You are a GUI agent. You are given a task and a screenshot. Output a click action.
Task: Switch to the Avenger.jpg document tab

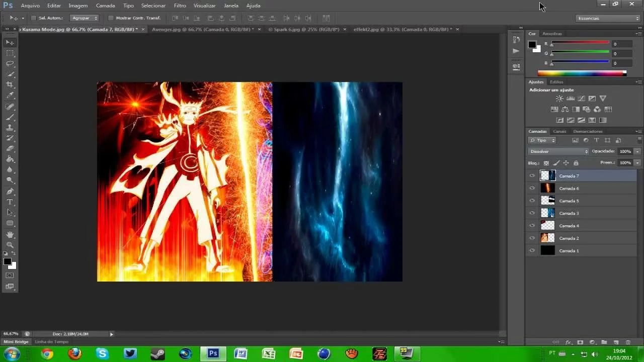click(202, 29)
